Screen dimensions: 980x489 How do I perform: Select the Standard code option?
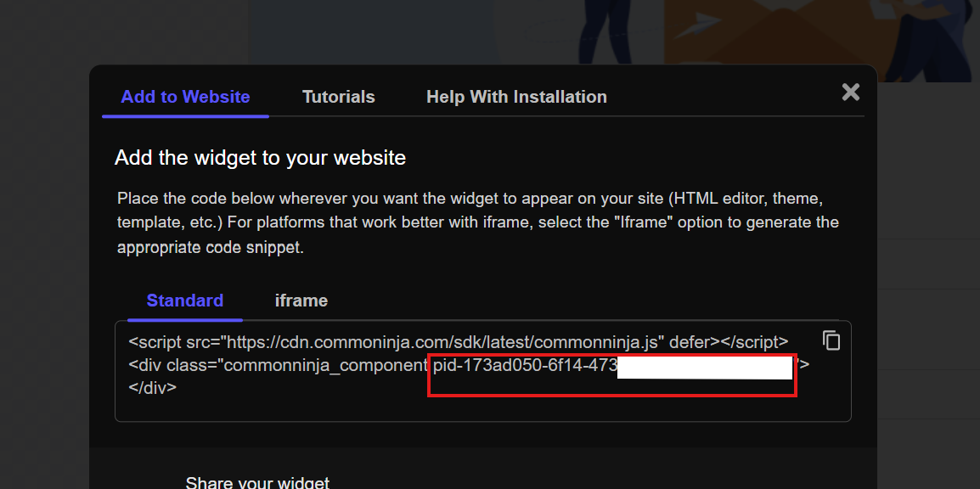(x=185, y=301)
